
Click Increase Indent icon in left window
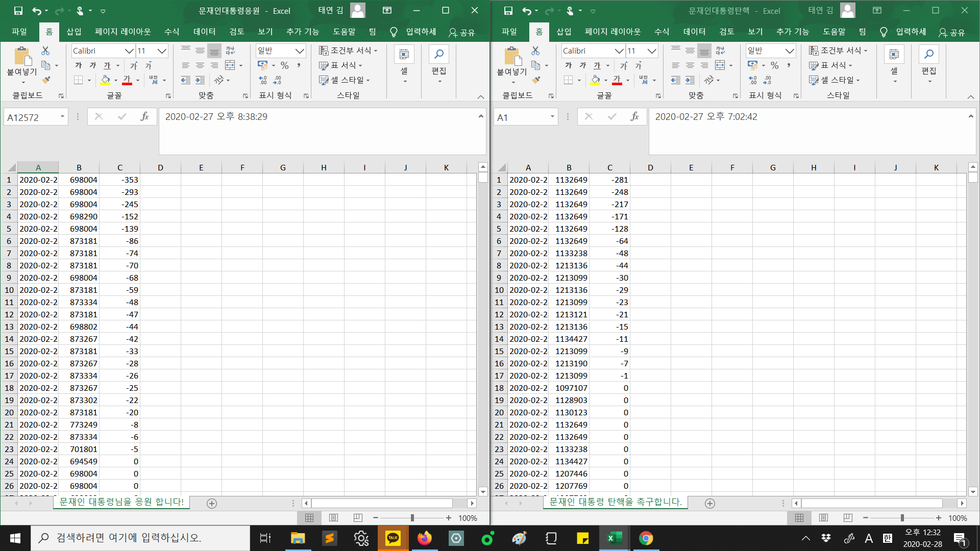[200, 80]
